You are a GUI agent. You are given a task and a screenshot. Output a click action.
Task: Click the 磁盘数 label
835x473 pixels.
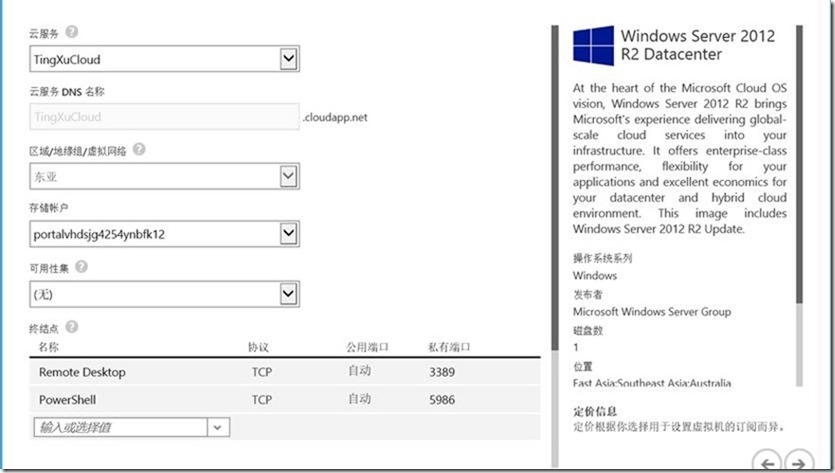(x=588, y=331)
